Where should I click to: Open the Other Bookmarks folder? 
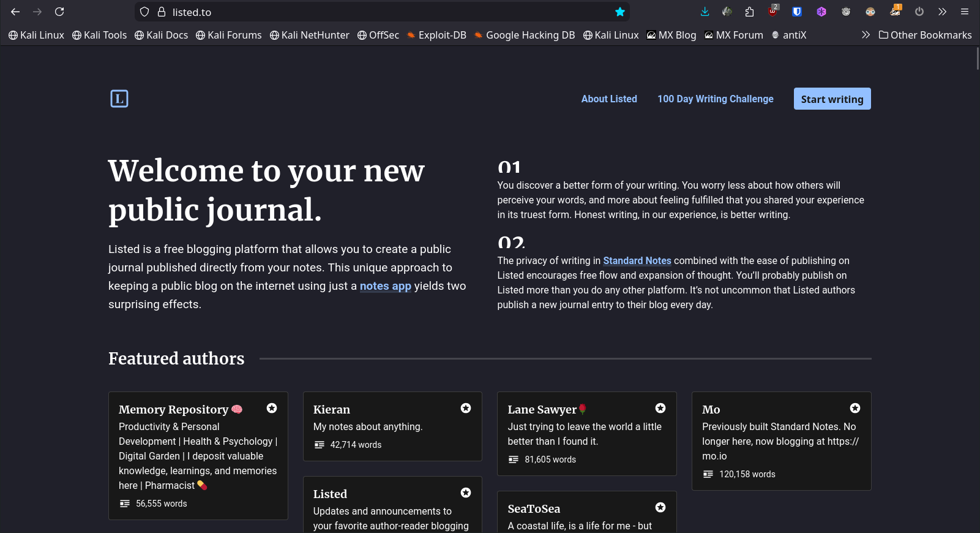(x=925, y=35)
